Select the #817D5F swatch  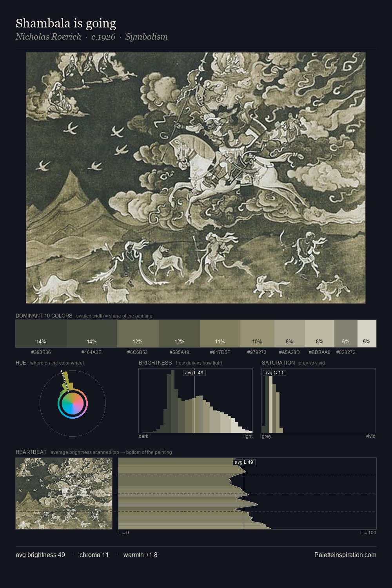point(220,334)
